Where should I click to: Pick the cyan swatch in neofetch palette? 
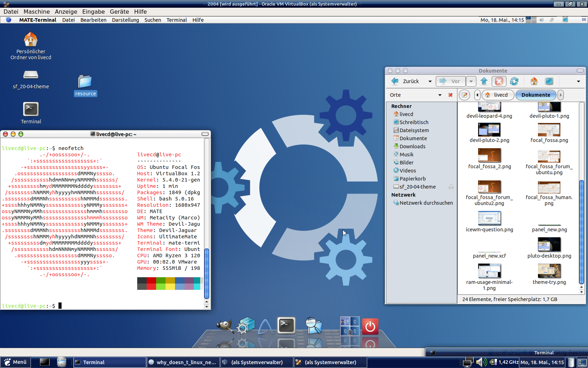click(197, 284)
